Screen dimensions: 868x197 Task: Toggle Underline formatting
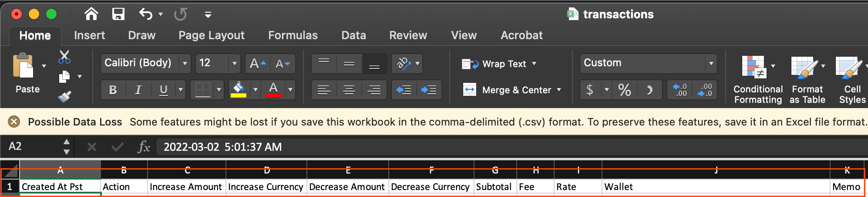point(163,90)
